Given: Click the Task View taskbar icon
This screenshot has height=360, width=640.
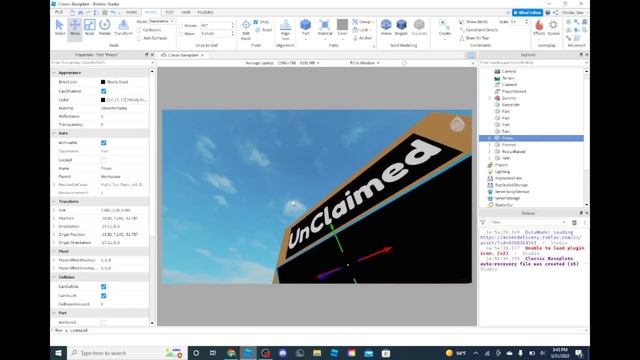Looking at the screenshot, I should point(213,353).
